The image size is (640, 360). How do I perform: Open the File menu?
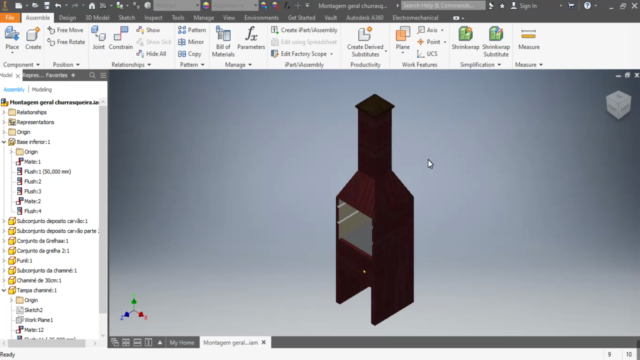[10, 18]
